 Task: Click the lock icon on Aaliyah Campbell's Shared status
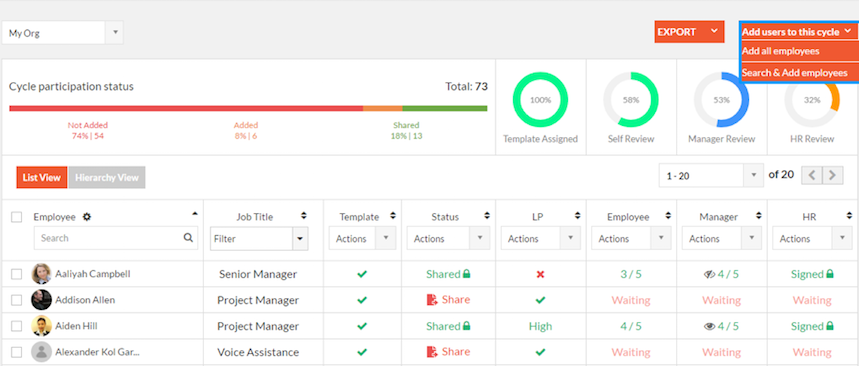tap(466, 273)
